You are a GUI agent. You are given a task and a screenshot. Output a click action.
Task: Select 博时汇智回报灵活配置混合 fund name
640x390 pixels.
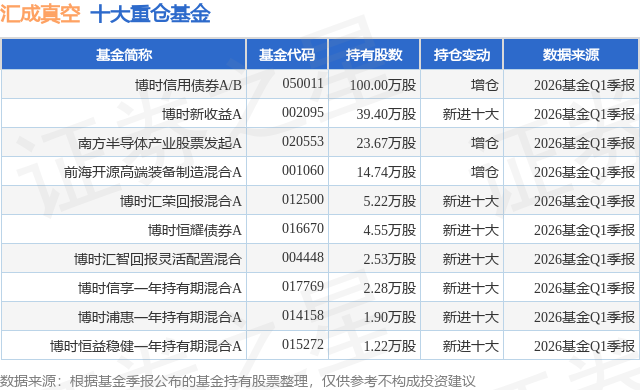click(158, 259)
